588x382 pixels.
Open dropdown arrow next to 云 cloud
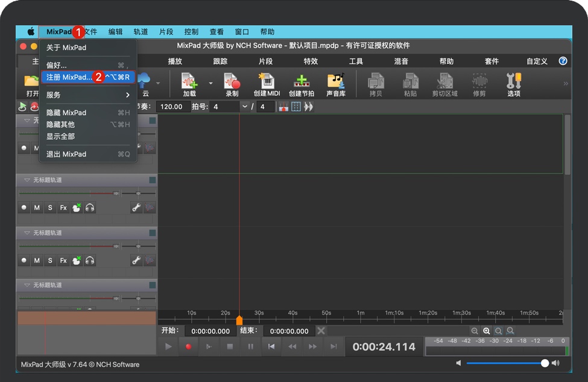pos(158,83)
